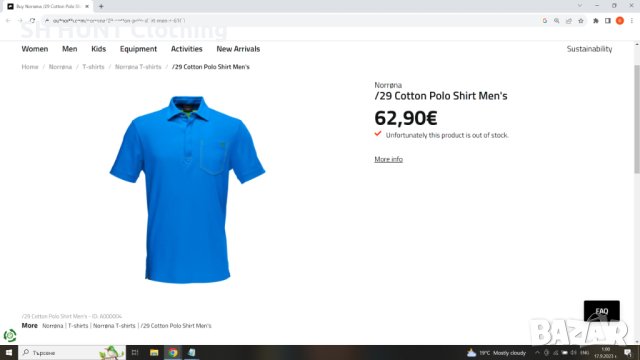Click the T-shirts breadcrumb link
640x360 pixels.
coord(93,67)
